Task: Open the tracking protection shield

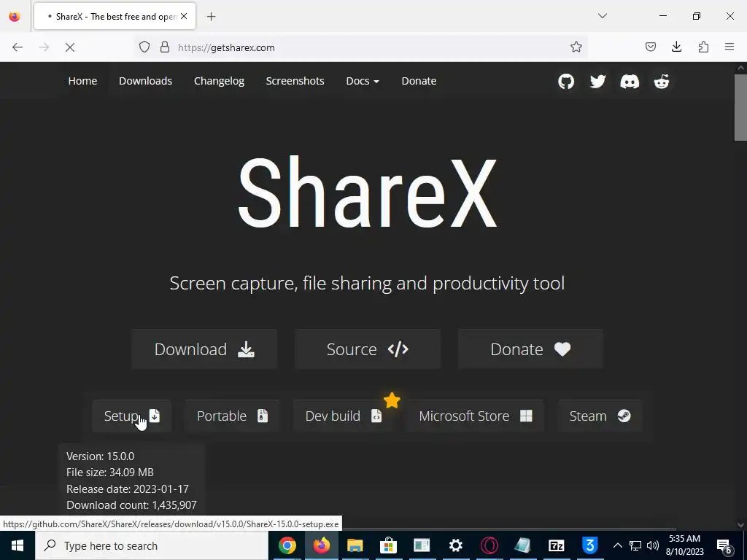Action: click(144, 47)
